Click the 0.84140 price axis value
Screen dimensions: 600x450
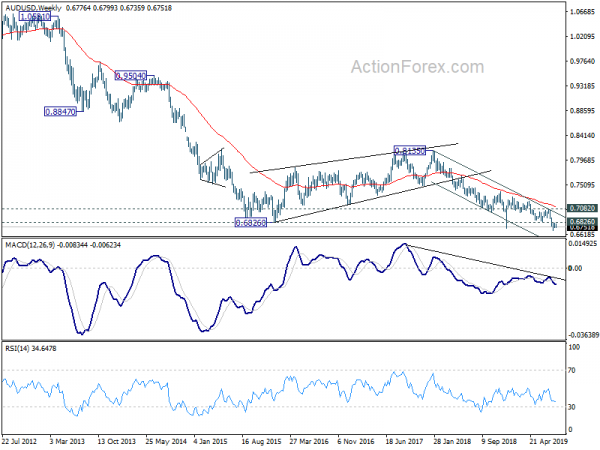[x=582, y=135]
